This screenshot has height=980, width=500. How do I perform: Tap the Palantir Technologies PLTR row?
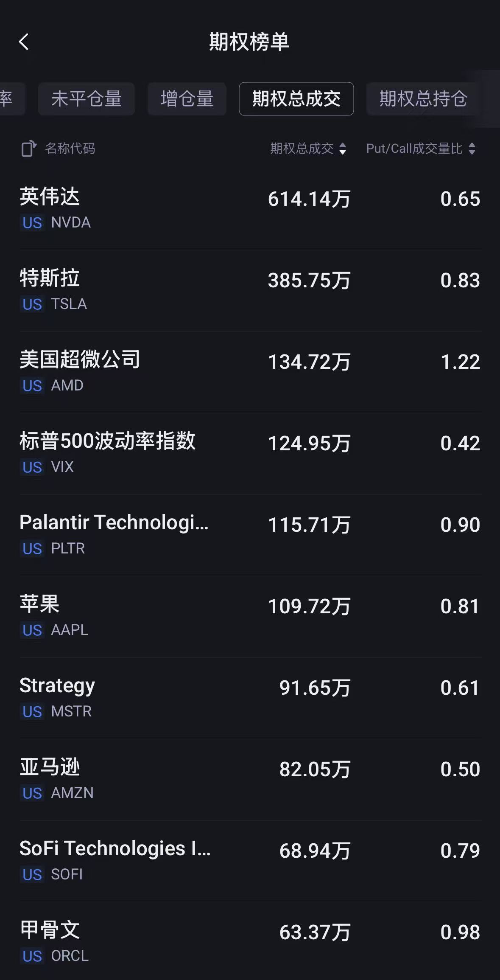point(250,535)
